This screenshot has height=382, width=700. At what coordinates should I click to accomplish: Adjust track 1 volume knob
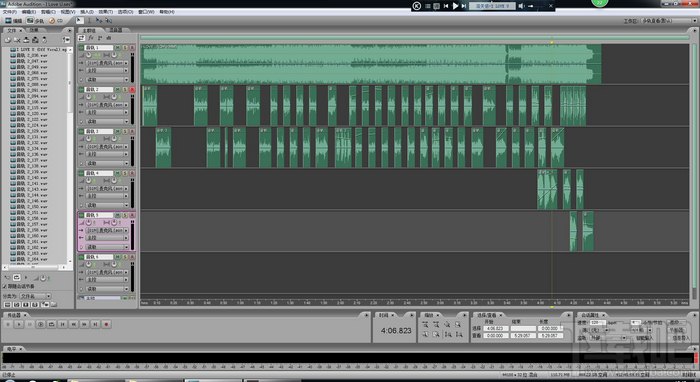(x=88, y=55)
